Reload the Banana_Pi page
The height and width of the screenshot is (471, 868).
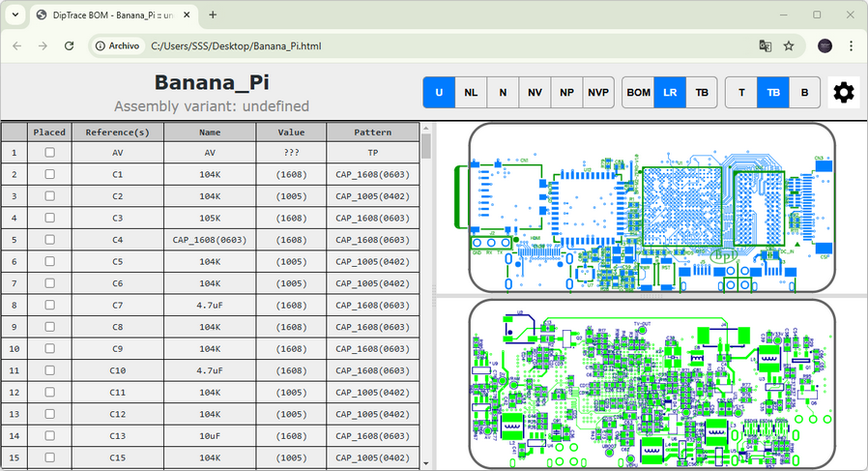[69, 46]
